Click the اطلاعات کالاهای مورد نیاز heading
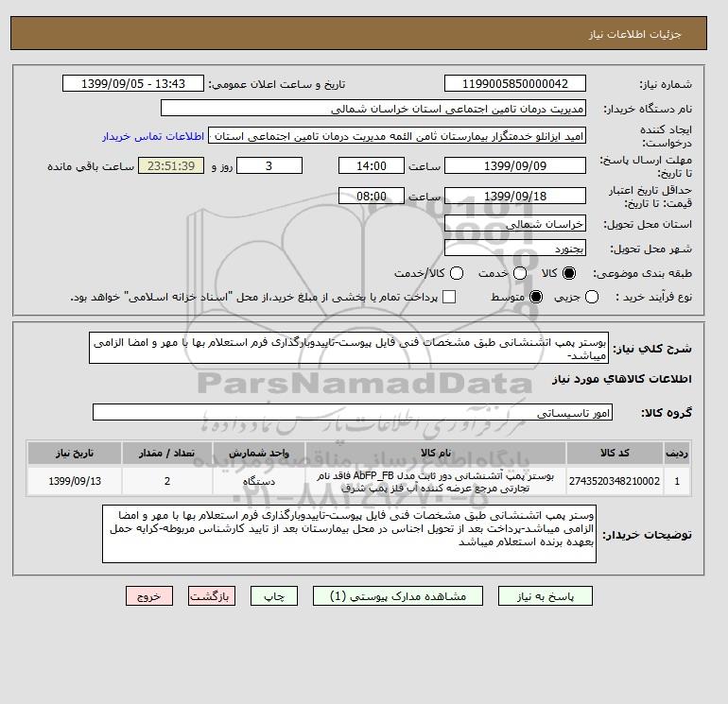This screenshot has width=728, height=704. coord(622,379)
